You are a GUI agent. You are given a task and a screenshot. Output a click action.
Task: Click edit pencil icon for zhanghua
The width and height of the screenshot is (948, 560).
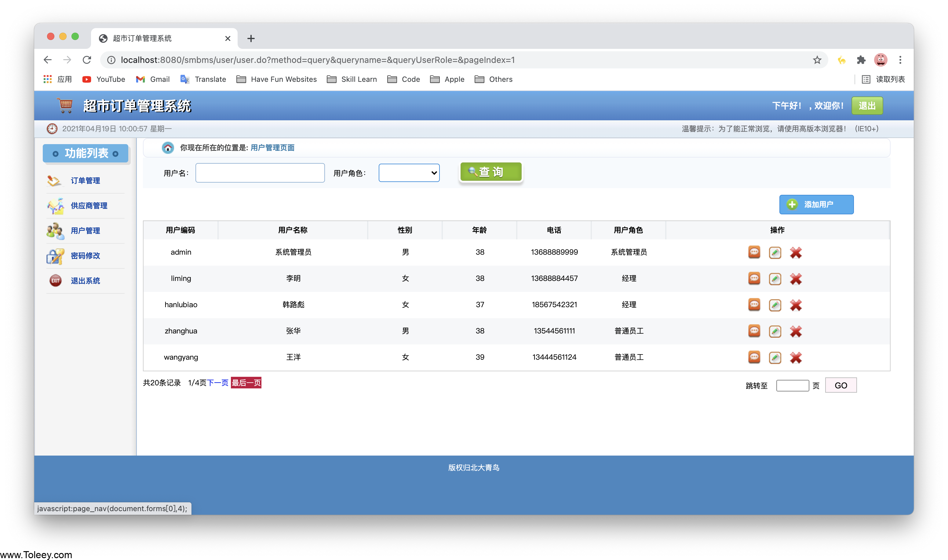(x=775, y=331)
